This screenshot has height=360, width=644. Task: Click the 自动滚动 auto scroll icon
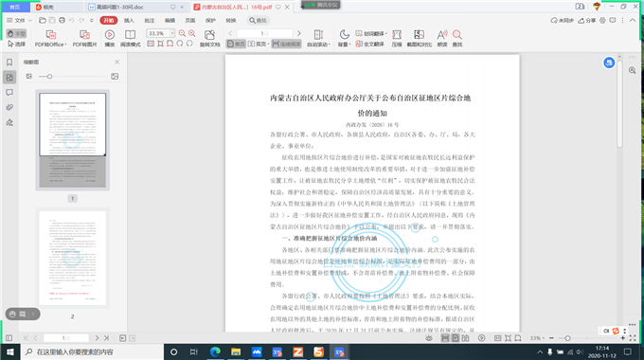click(x=318, y=34)
